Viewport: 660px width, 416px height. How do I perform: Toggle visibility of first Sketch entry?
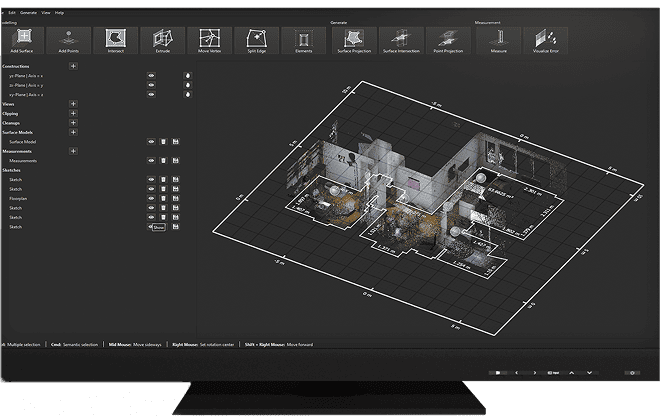tap(151, 179)
